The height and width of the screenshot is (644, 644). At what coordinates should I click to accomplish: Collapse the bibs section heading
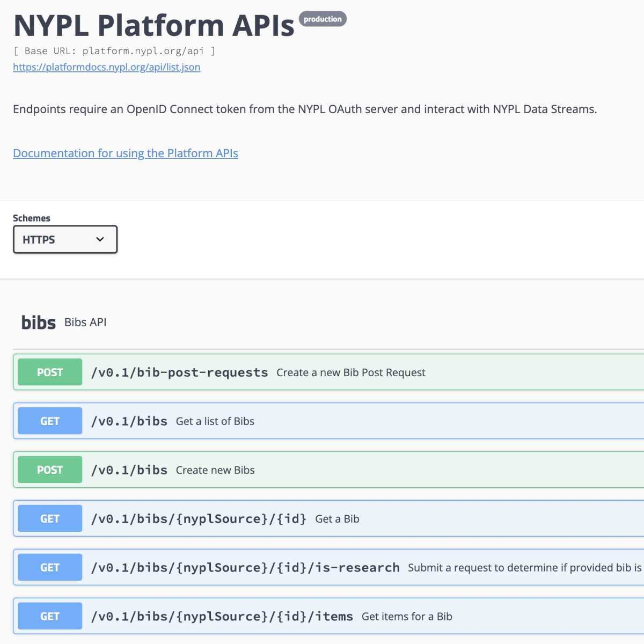pos(38,323)
